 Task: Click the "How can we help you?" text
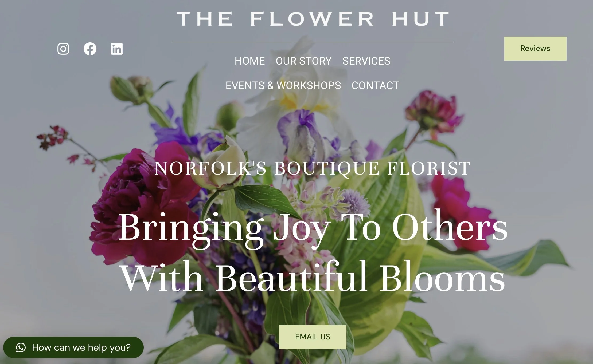81,347
